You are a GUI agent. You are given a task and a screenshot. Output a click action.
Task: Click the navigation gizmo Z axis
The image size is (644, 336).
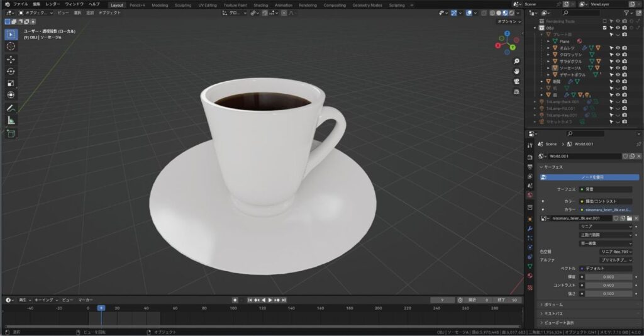508,33
